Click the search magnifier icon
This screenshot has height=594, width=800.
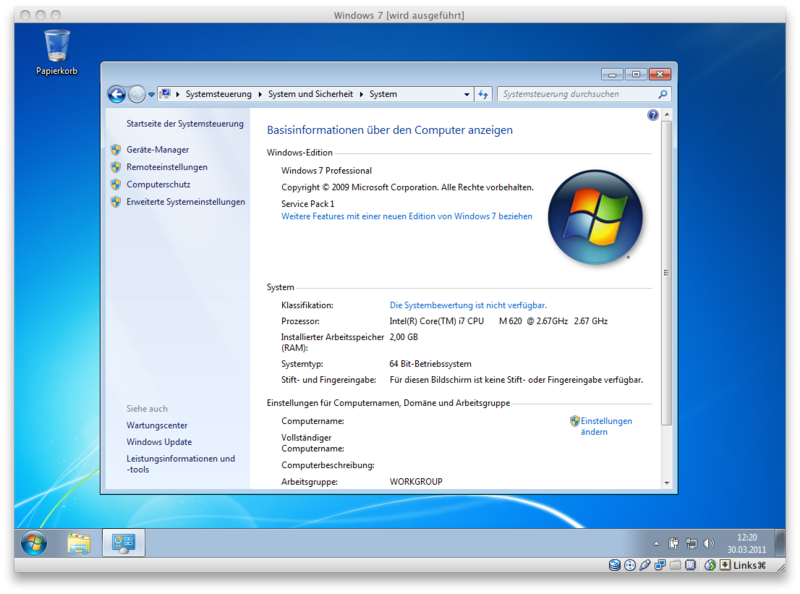pos(663,94)
